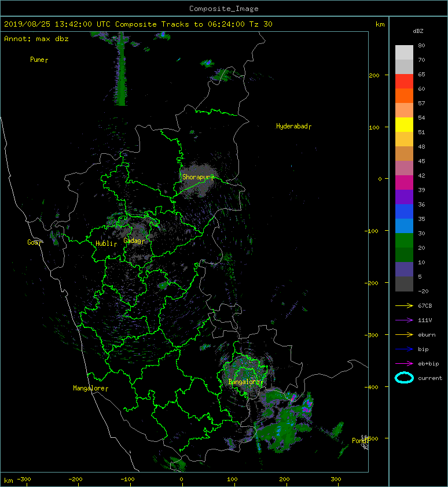The width and height of the screenshot is (448, 487).
Task: Select the light blue 35 dBZ swatch
Action: point(404,226)
